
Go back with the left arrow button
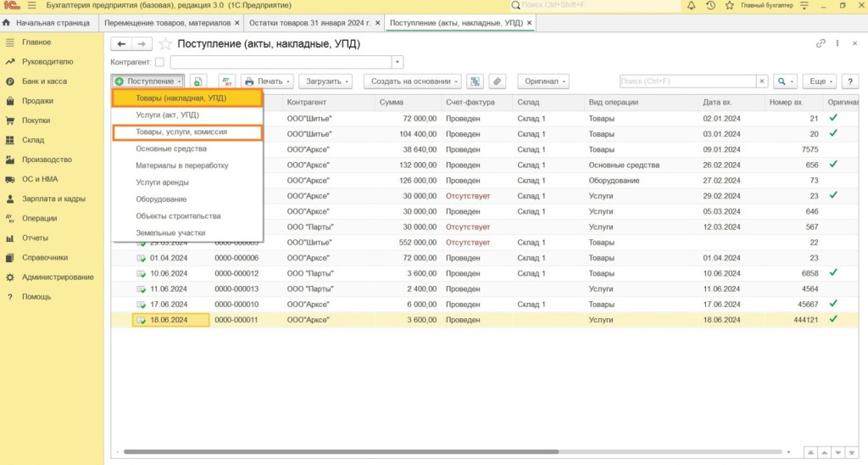click(121, 44)
